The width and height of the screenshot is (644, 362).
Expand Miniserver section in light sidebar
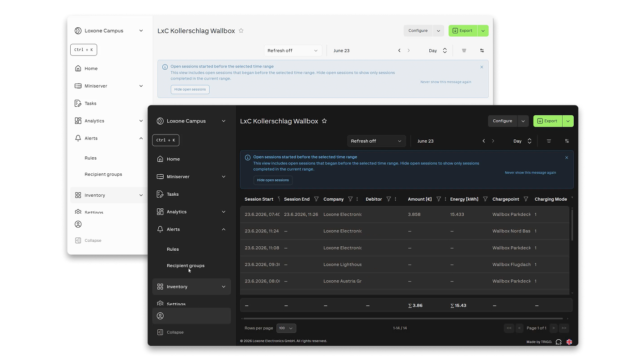(x=141, y=86)
